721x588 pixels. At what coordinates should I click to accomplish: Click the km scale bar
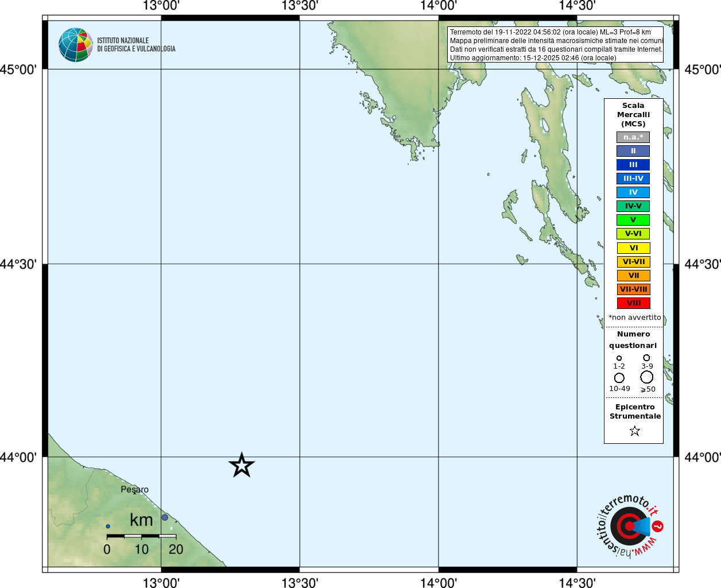click(x=141, y=536)
